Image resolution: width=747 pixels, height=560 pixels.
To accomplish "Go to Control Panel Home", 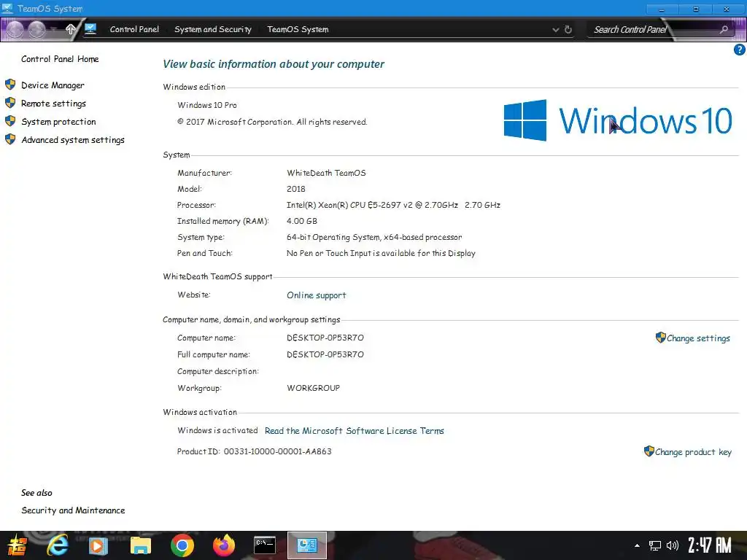I will pos(60,59).
